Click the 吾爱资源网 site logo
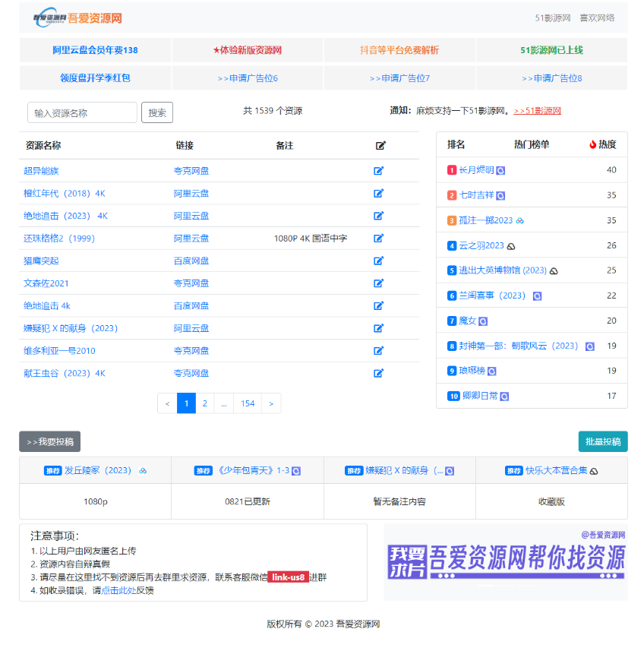Image resolution: width=644 pixels, height=651 pixels. [77, 18]
